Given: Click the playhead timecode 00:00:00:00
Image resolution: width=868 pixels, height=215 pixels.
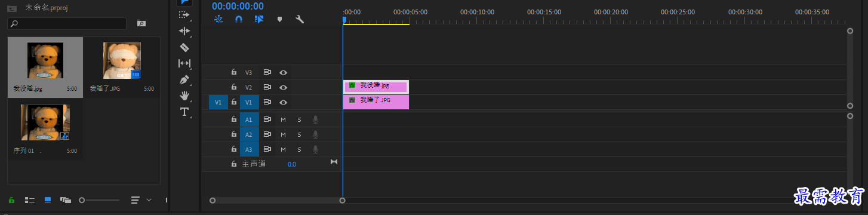Looking at the screenshot, I should click(238, 6).
